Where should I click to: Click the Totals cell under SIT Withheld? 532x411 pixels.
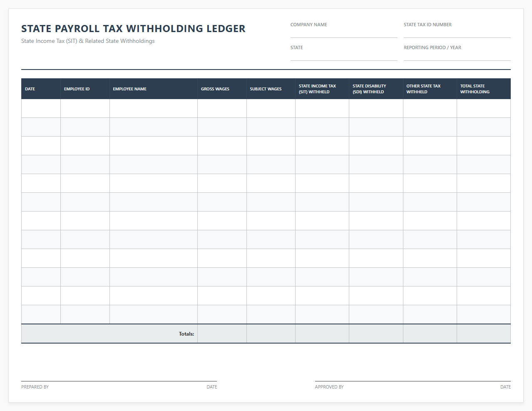(x=322, y=334)
